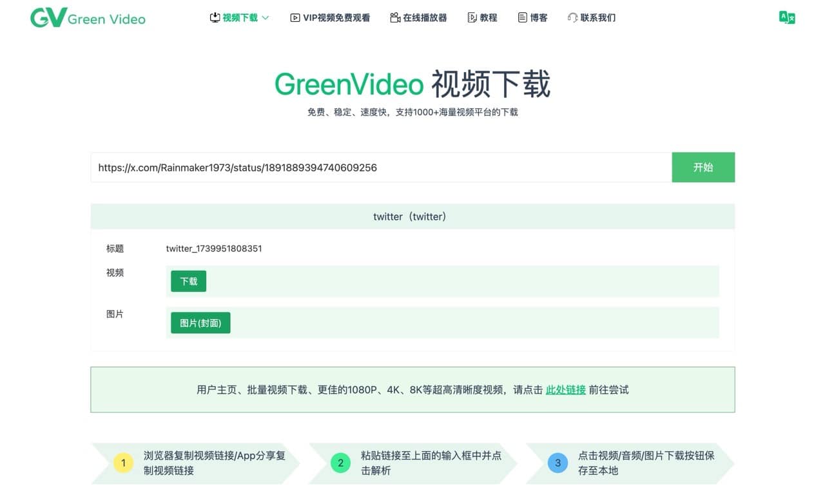Open the 教程 menu item
825x504 pixels.
(489, 18)
